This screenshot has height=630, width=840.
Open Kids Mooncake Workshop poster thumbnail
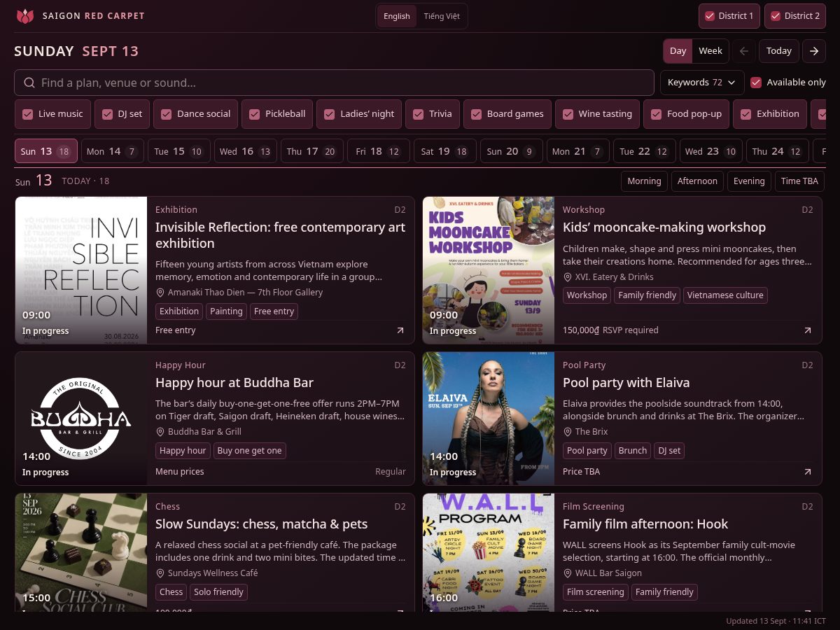tap(489, 270)
